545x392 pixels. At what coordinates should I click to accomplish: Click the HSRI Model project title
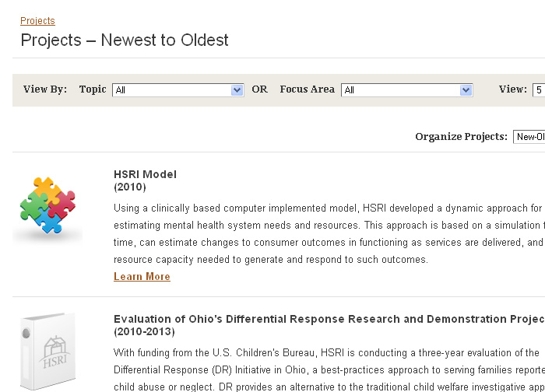tap(145, 174)
